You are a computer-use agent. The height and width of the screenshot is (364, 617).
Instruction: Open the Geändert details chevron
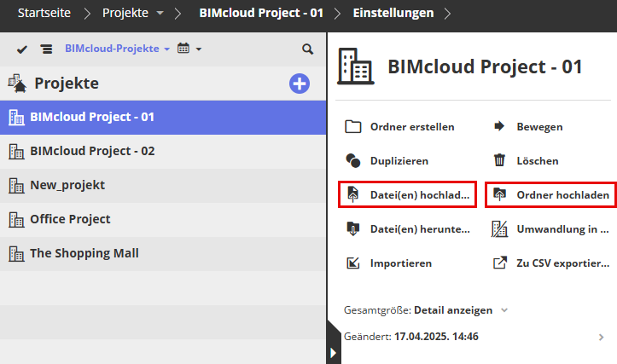click(601, 338)
